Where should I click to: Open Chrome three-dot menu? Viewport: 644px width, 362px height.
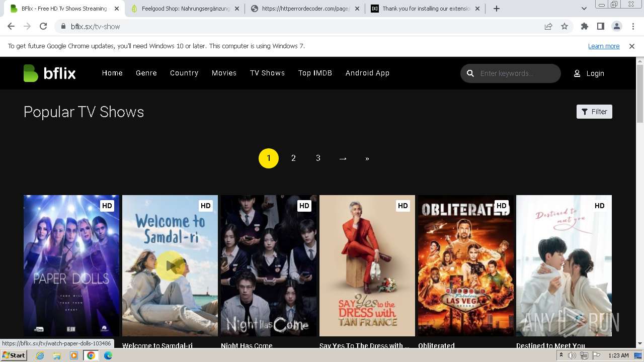632,26
